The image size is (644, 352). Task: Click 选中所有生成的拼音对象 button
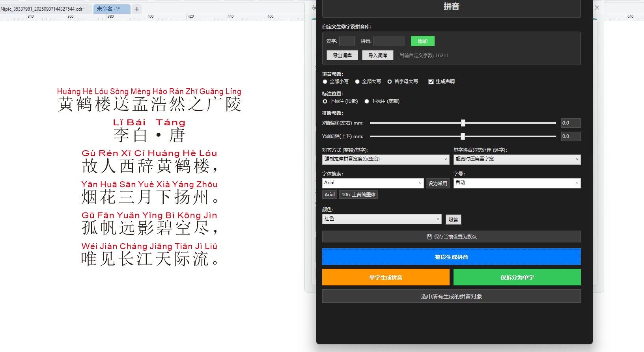point(452,296)
